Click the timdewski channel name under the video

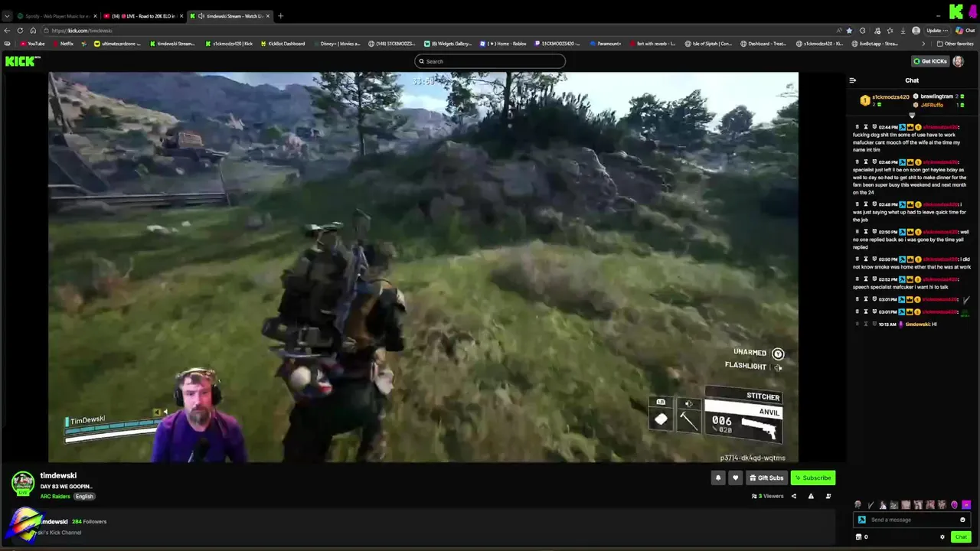58,475
